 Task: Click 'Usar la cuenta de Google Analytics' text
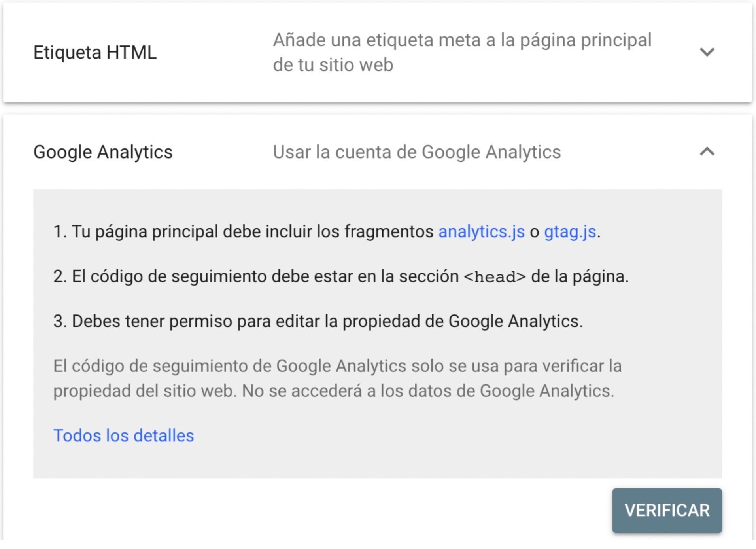[x=416, y=152]
